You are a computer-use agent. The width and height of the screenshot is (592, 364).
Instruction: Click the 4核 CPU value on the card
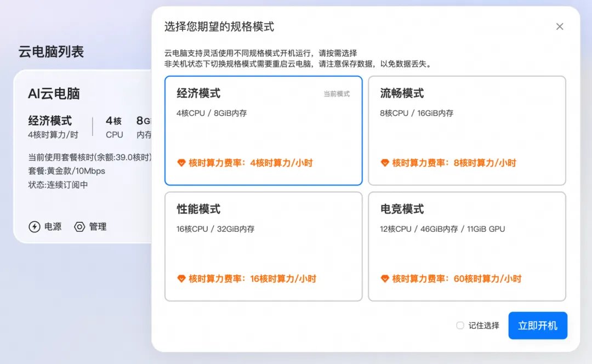pyautogui.click(x=113, y=121)
